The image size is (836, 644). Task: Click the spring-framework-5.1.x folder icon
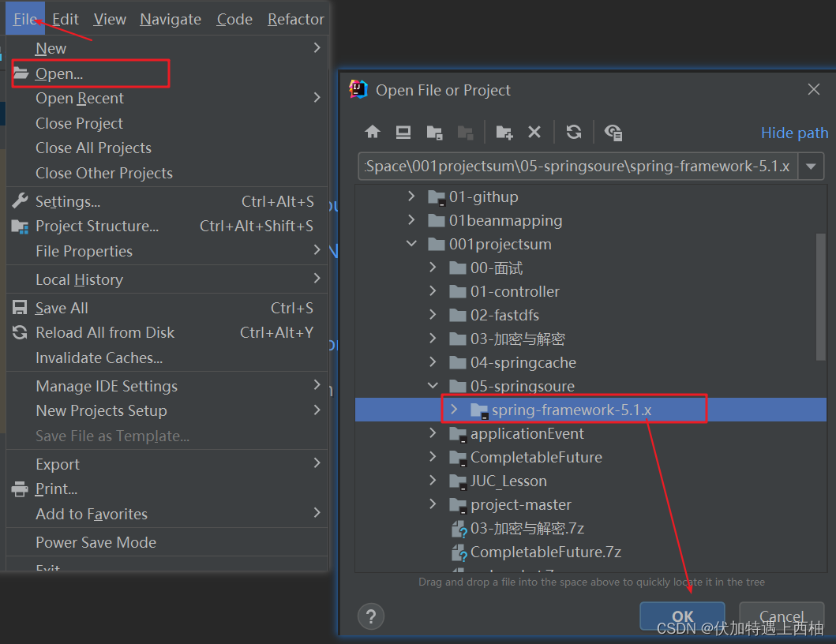pyautogui.click(x=478, y=410)
